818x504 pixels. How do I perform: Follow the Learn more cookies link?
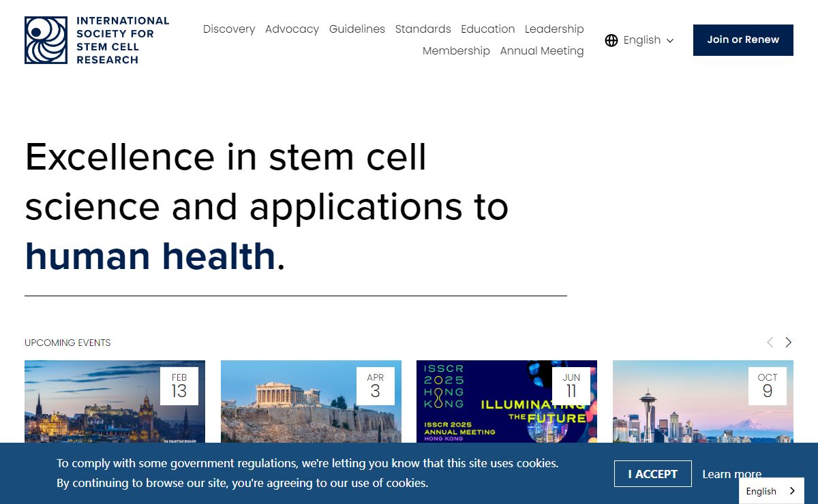732,474
